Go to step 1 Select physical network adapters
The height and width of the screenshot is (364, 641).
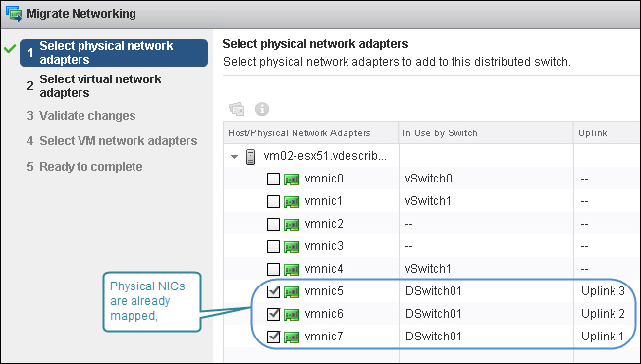[x=114, y=53]
